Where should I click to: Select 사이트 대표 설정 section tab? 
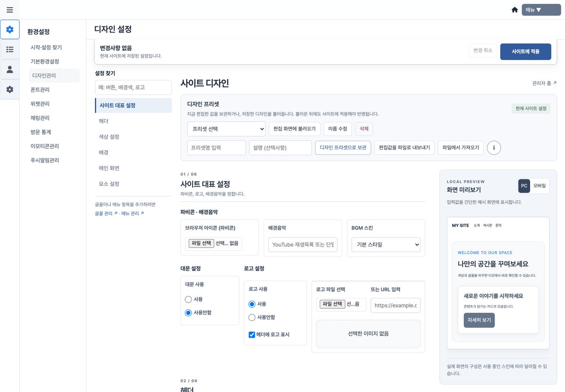pyautogui.click(x=133, y=105)
